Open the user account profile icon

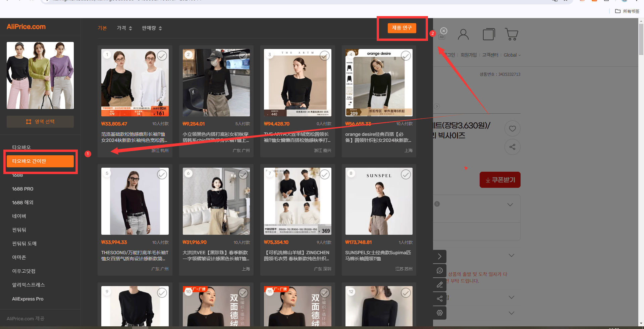(x=463, y=35)
